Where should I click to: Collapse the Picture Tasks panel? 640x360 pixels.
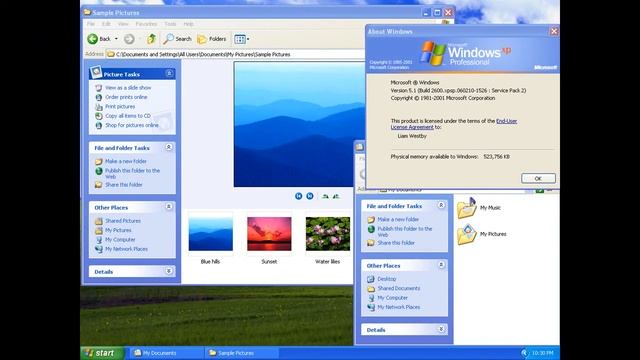coord(169,73)
